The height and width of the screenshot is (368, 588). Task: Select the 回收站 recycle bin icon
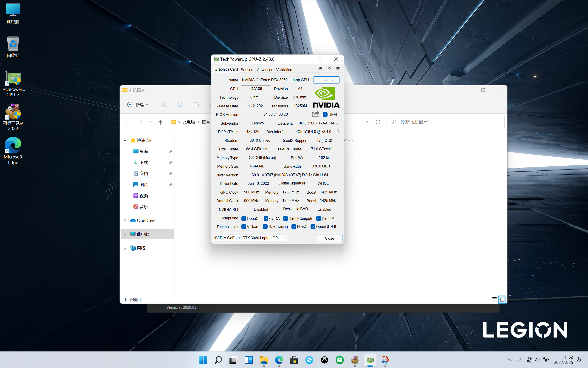(13, 47)
